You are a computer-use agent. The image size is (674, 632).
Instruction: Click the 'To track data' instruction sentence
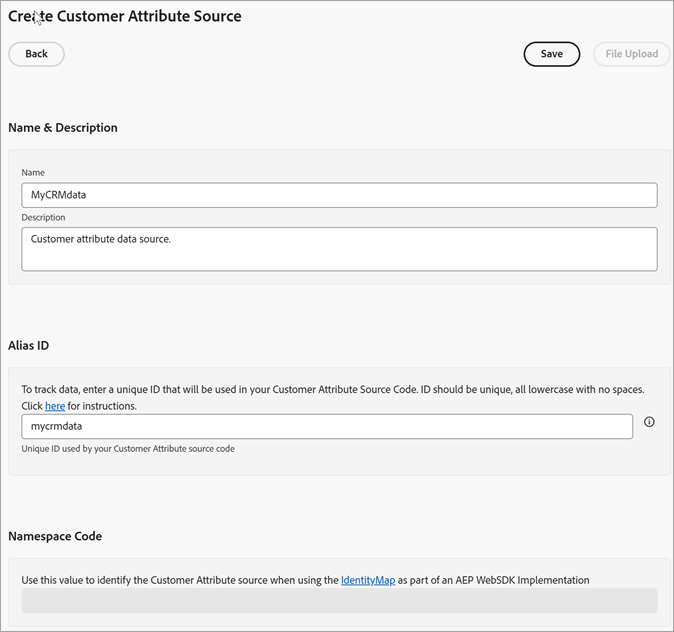click(332, 389)
